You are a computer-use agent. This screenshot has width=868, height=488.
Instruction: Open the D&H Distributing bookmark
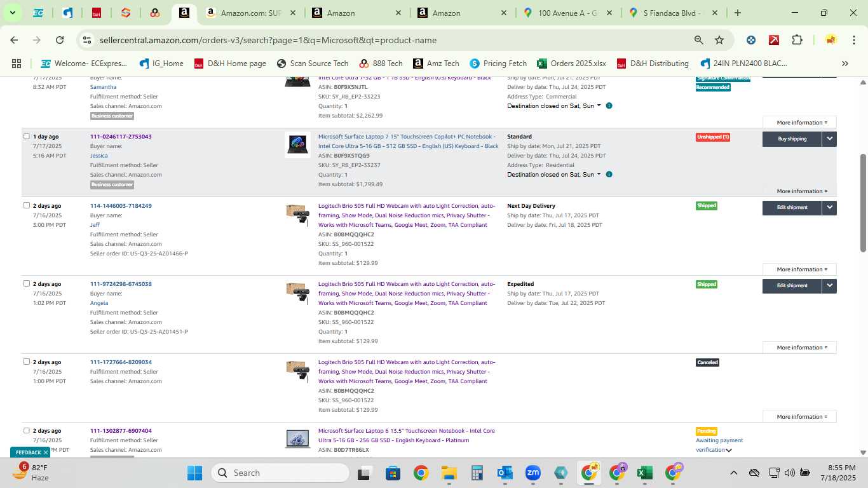tap(653, 64)
